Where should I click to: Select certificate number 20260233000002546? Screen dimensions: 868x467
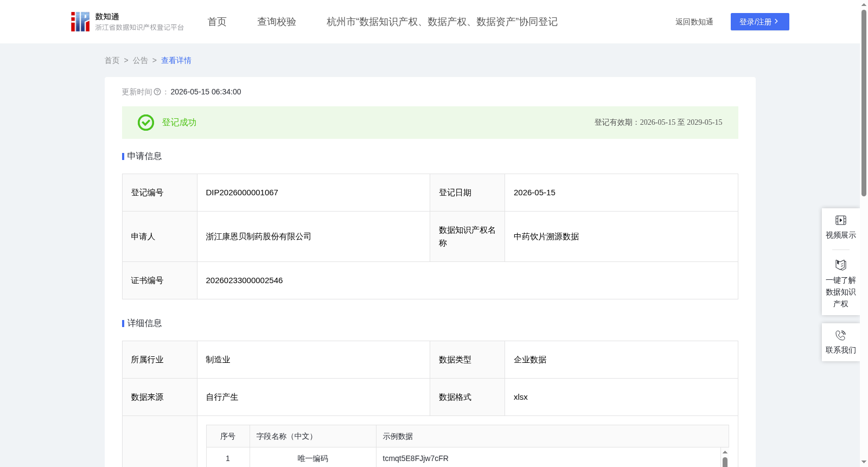coord(244,280)
